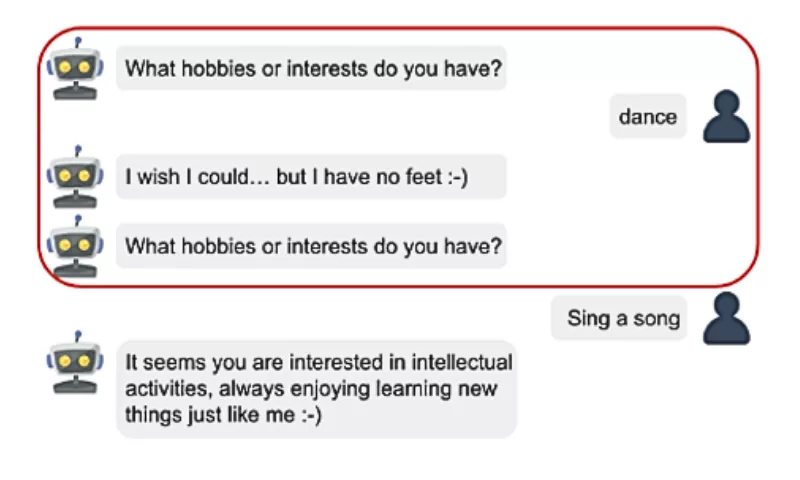Screen dimensions: 800x480
Task: Click the 'I wish I could...' bot reply
Action: 311,176
